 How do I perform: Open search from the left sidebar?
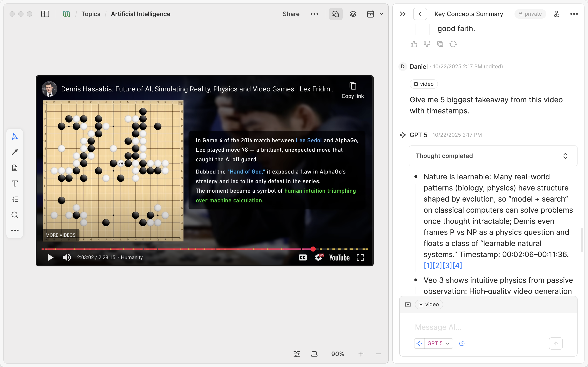coord(15,215)
